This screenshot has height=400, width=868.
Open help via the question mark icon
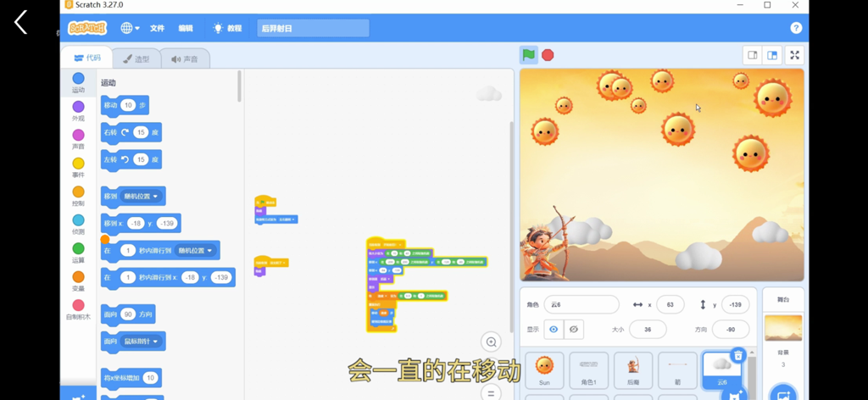pyautogui.click(x=795, y=28)
